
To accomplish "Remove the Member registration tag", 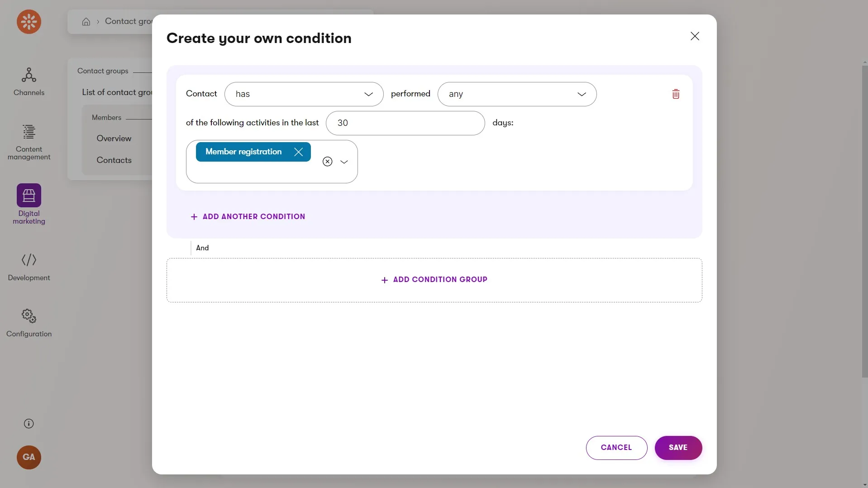I will click(298, 152).
